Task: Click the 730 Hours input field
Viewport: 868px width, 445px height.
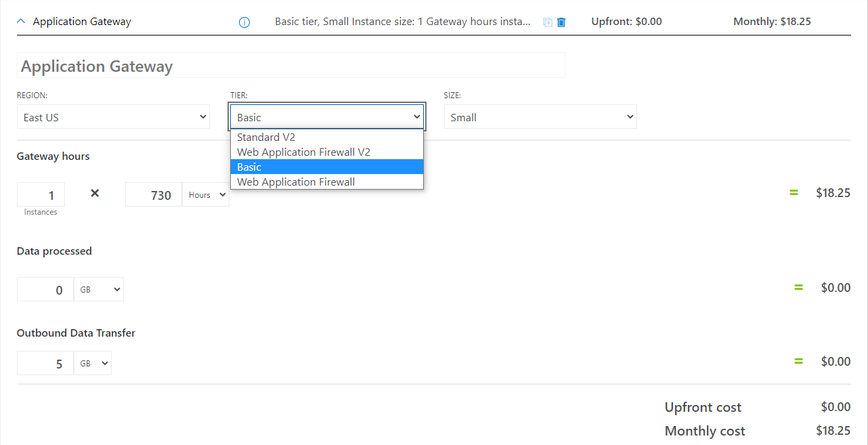Action: tap(154, 194)
